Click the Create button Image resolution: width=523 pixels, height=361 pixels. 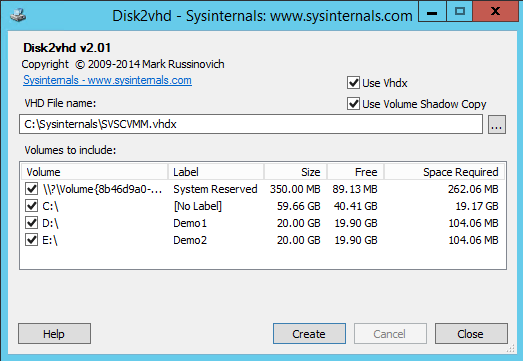click(x=309, y=333)
